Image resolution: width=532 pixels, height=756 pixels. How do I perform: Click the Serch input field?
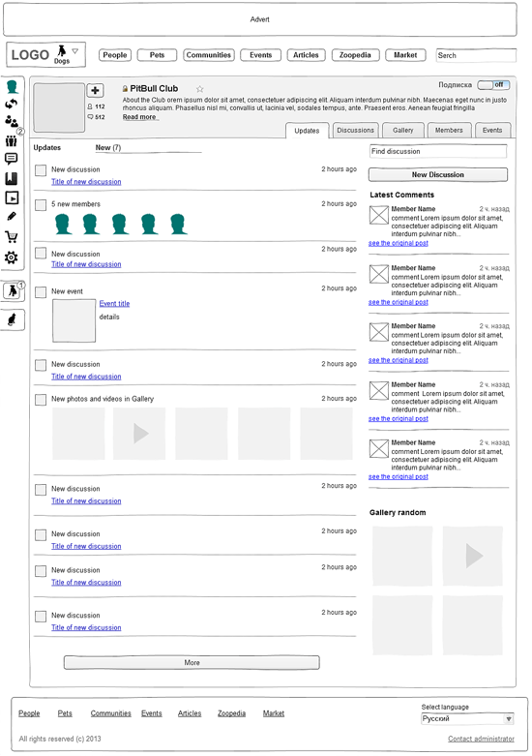(x=476, y=55)
